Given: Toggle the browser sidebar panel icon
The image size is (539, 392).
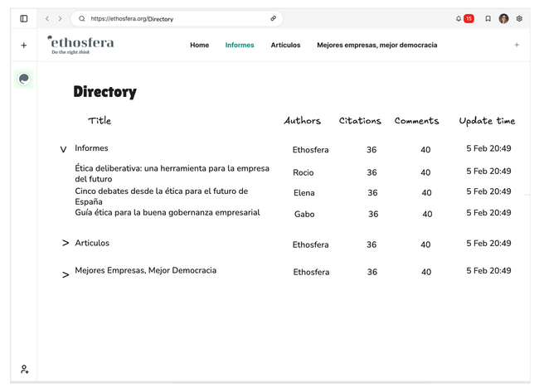Looking at the screenshot, I should click(23, 18).
